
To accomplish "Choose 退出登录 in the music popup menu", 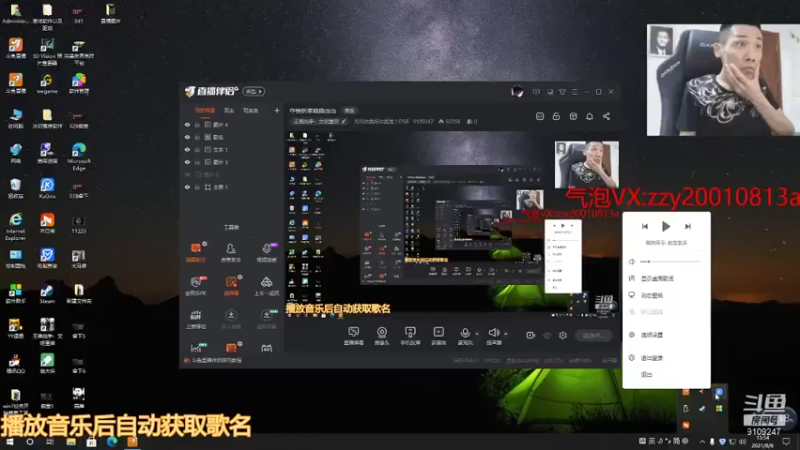I will tap(652, 358).
